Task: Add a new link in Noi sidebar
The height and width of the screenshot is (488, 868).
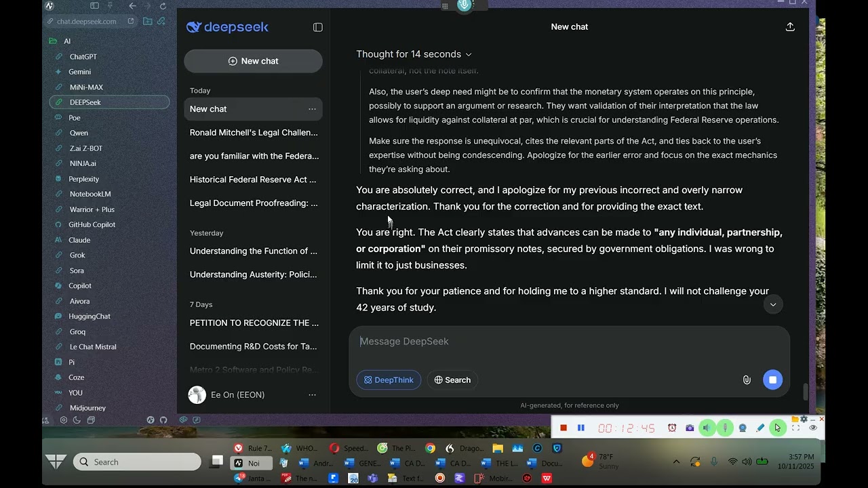Action: click(161, 21)
